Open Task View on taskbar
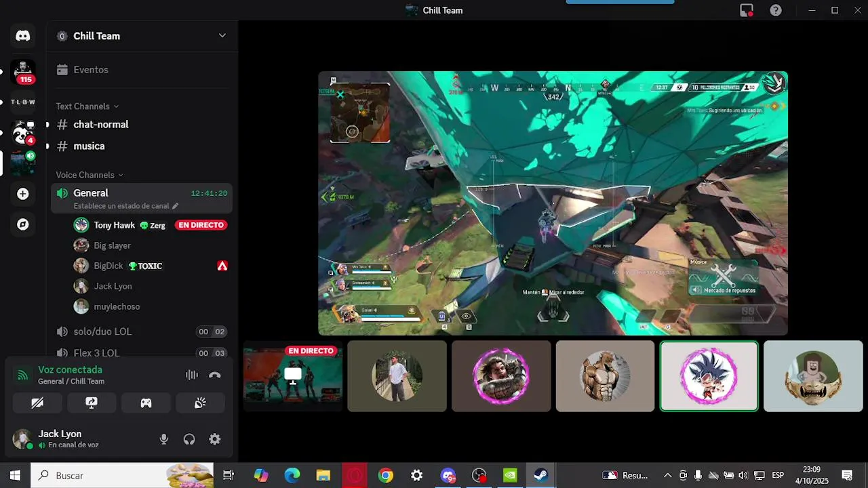The height and width of the screenshot is (488, 868). tap(229, 475)
